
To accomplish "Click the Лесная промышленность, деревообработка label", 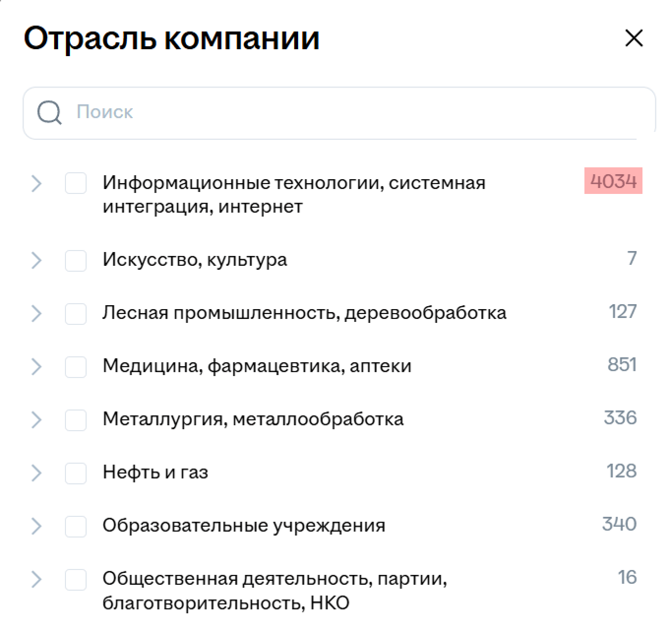I will coord(305,313).
